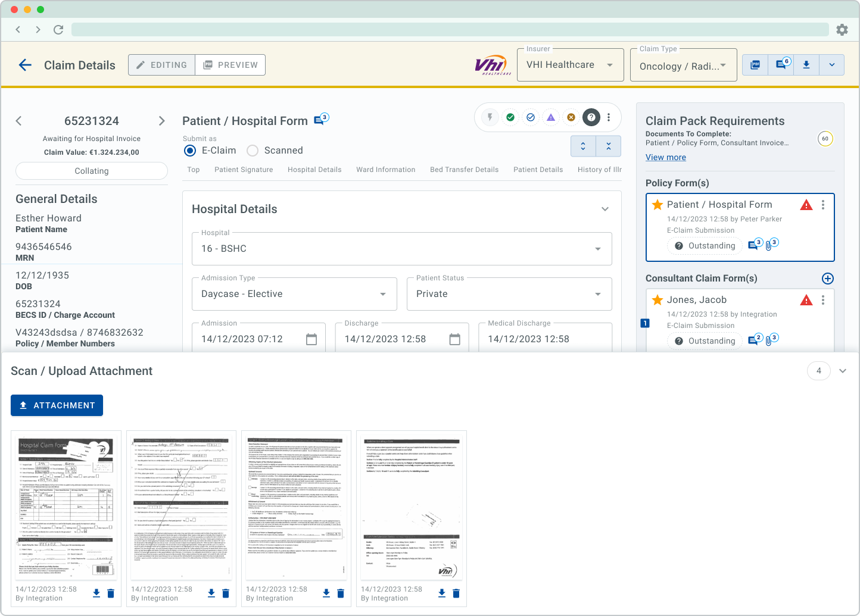Screen dimensions: 860x616
Task: Switch to Preview mode
Action: 230,65
